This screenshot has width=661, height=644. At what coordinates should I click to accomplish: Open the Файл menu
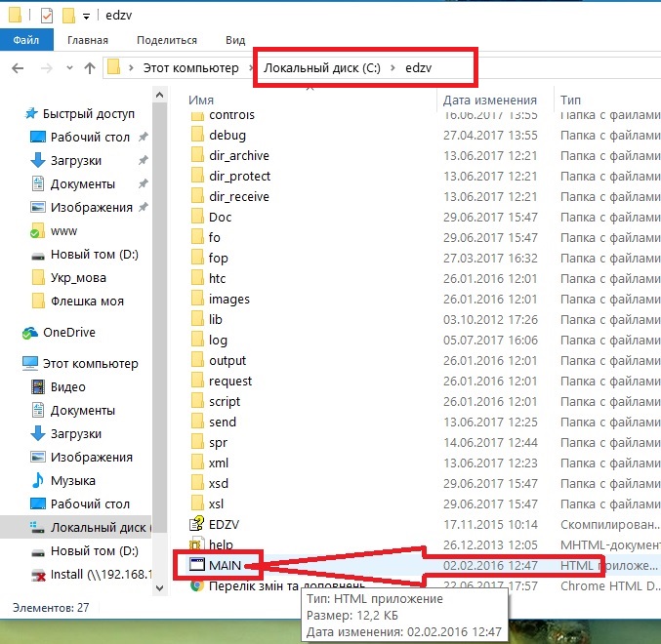pos(25,40)
